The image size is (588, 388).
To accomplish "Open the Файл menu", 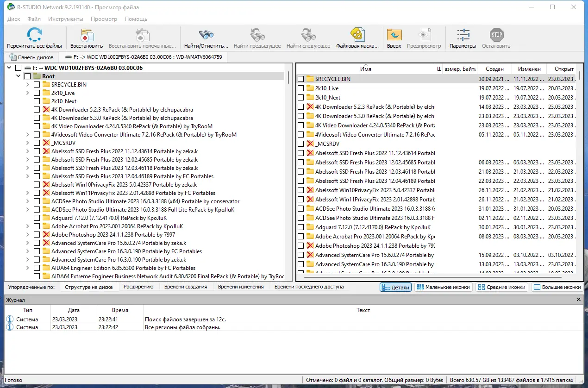I will pos(34,19).
